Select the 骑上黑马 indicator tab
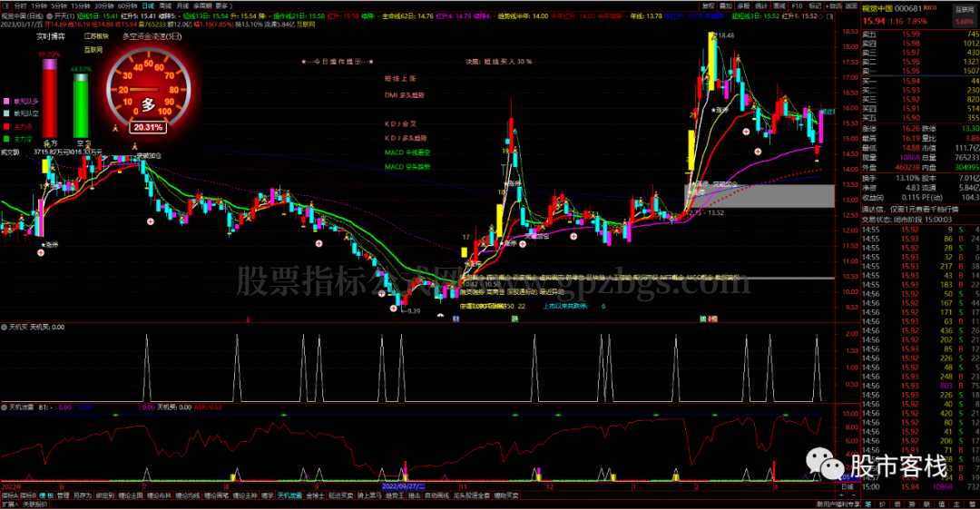 368,495
